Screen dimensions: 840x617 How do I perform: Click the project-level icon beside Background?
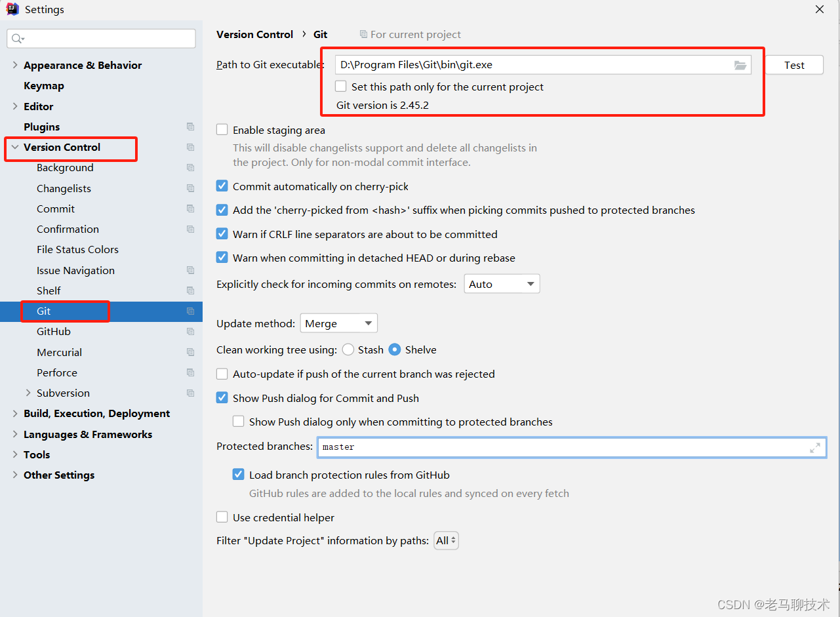[190, 168]
